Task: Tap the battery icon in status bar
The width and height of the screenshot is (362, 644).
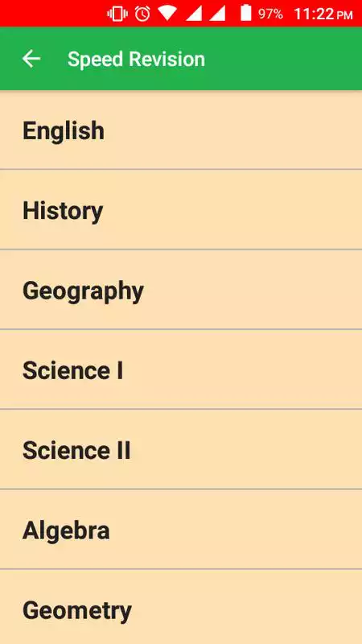Action: [246, 13]
